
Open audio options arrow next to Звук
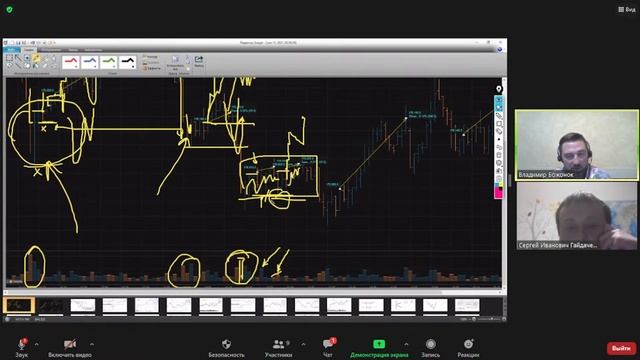pyautogui.click(x=36, y=344)
